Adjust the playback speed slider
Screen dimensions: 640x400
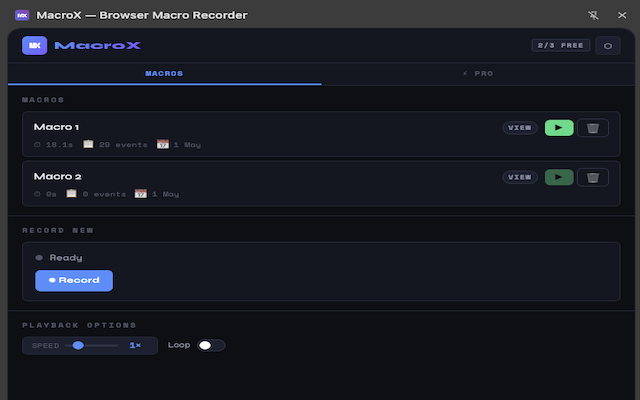(91, 346)
